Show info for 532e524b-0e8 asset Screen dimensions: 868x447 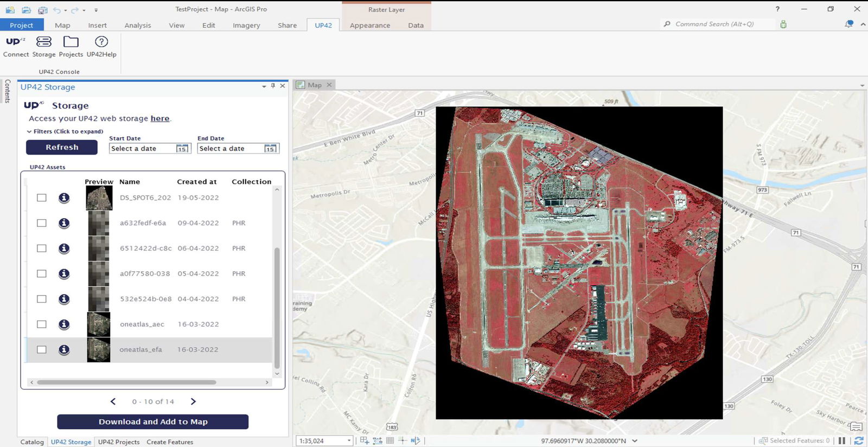[64, 299]
